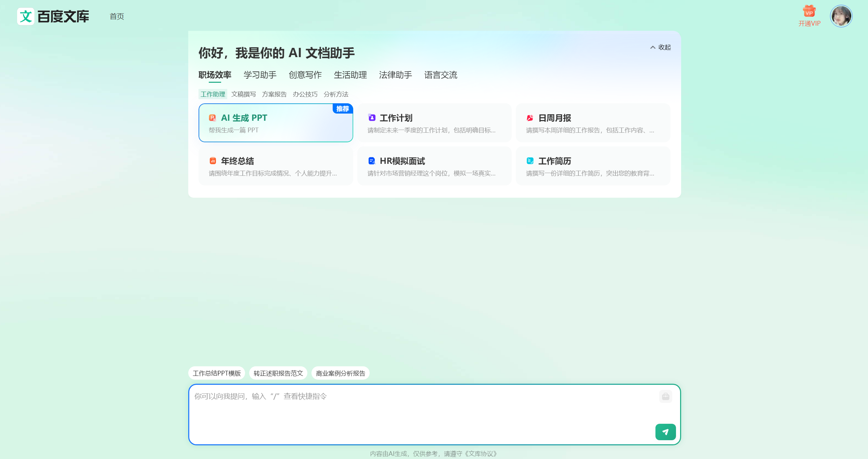This screenshot has height=459, width=868.
Task: Select the 工作计划 card icon
Action: pos(372,118)
